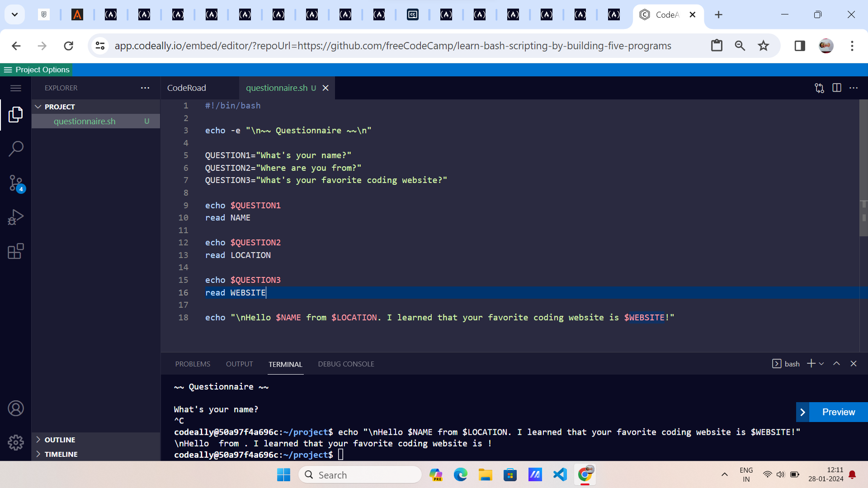Toggle Chrome side panel button

point(800,46)
